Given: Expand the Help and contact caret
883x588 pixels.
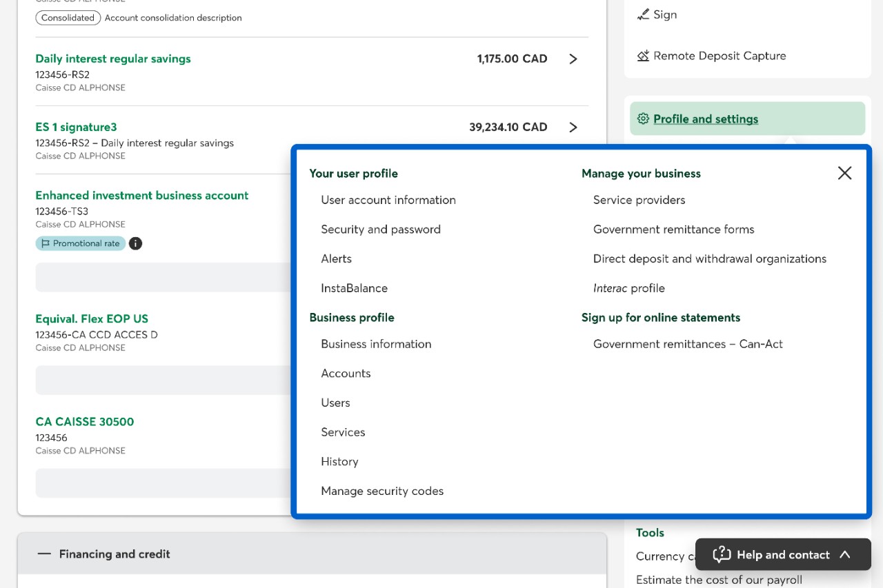Looking at the screenshot, I should (x=845, y=554).
